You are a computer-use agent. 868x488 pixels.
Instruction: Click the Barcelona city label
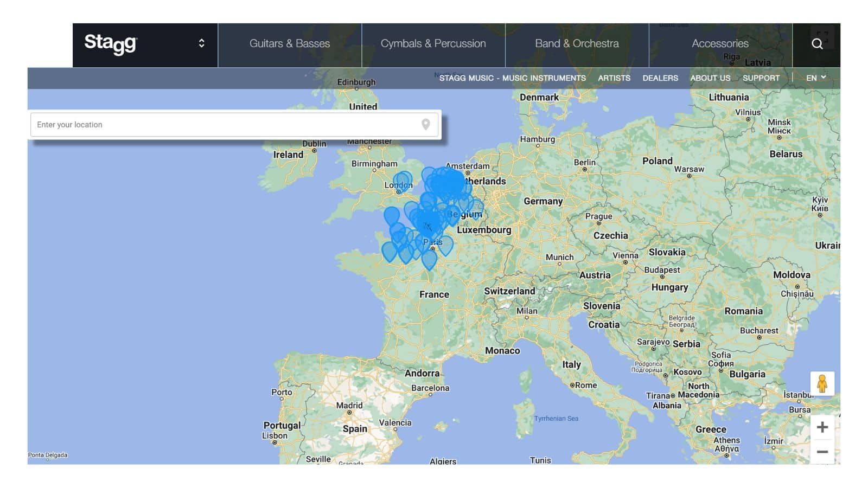[430, 388]
